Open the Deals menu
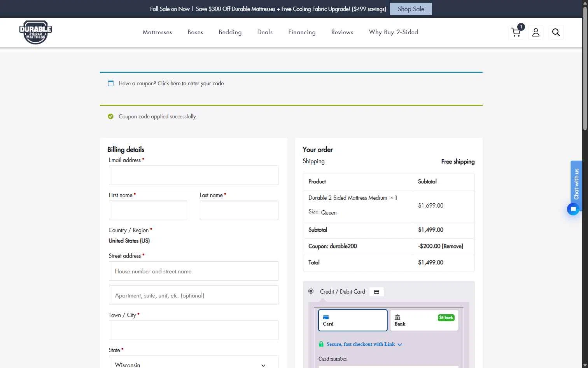 pyautogui.click(x=265, y=32)
